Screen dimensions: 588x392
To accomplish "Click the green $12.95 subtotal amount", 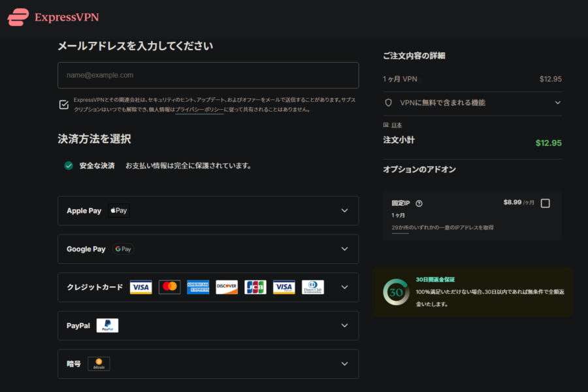I will tap(549, 143).
